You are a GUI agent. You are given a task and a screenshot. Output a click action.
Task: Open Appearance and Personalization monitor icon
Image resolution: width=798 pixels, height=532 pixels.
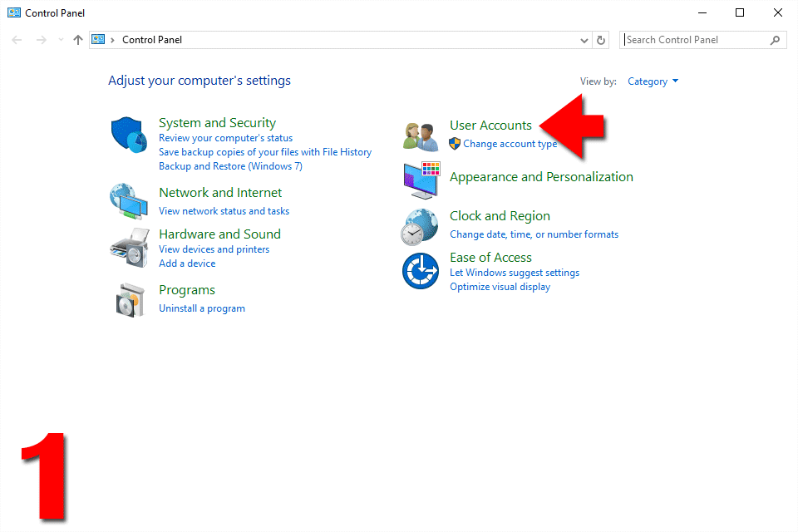tap(421, 180)
